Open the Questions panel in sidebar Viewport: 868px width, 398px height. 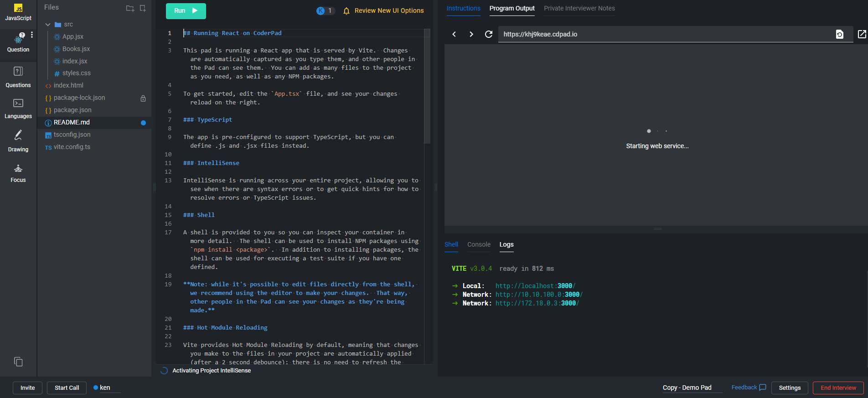(18, 77)
